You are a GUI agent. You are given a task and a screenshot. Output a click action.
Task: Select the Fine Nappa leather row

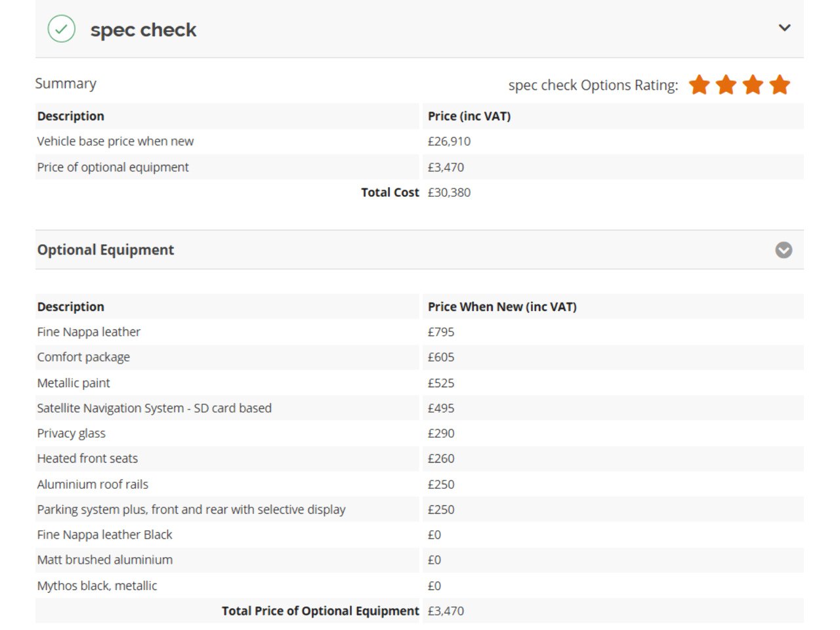tap(89, 332)
